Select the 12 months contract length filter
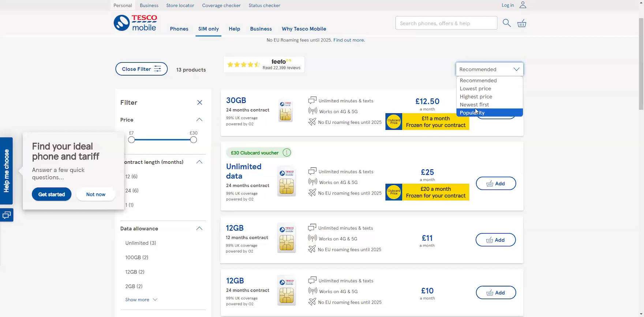Image resolution: width=644 pixels, height=317 pixels. point(131,177)
